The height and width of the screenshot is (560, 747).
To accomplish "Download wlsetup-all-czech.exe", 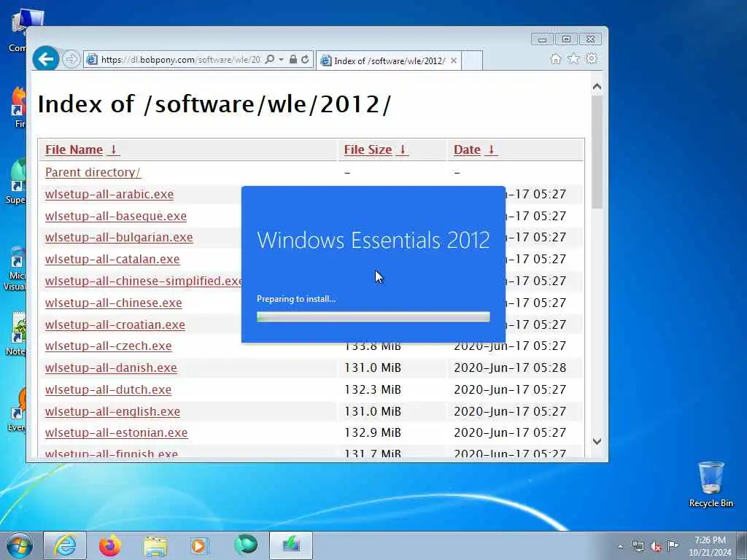I will [109, 346].
